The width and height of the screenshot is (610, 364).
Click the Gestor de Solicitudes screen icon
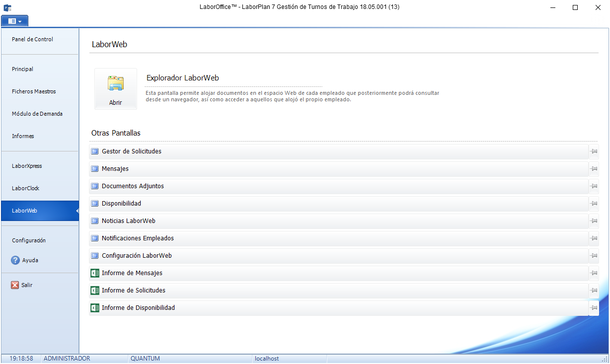click(95, 151)
